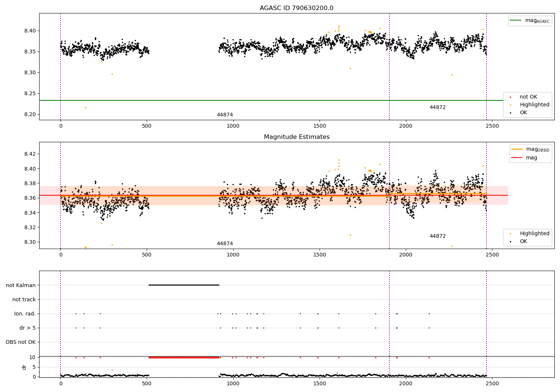This screenshot has width=560, height=392.
Task: Click 'OK' legend entry in Magnitude Estimates plot
Action: click(523, 242)
